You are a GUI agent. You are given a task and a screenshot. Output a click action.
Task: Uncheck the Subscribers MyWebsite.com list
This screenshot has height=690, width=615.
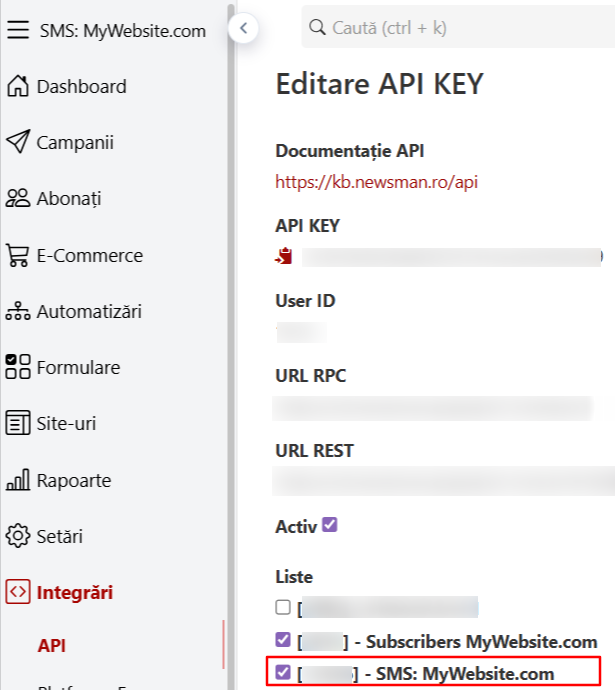[x=283, y=640]
